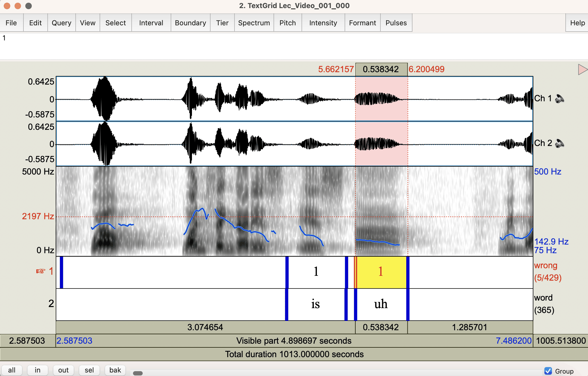Click the horizontal scrollbar thumb

point(138,373)
